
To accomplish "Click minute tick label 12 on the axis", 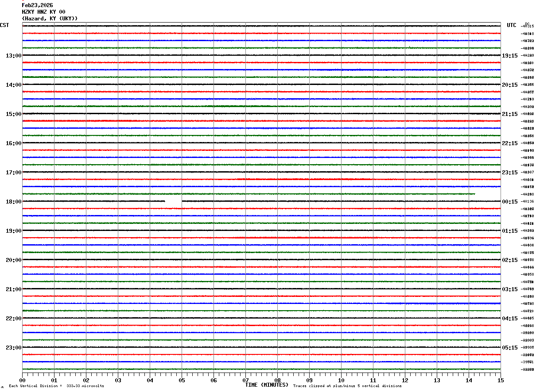I will click(x=405, y=380).
